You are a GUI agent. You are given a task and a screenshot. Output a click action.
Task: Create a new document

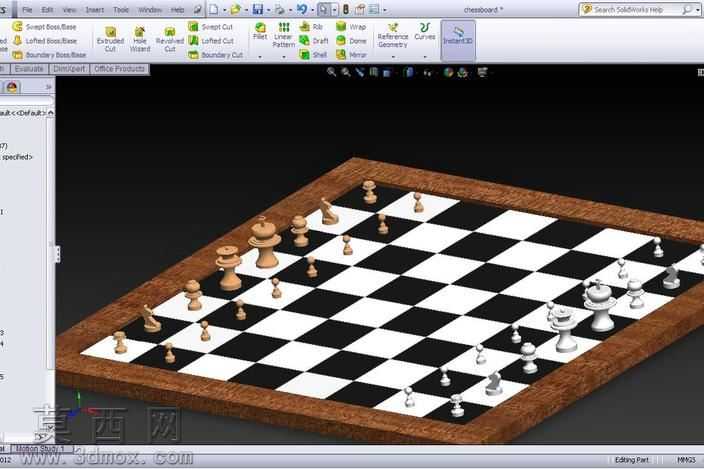(x=214, y=9)
